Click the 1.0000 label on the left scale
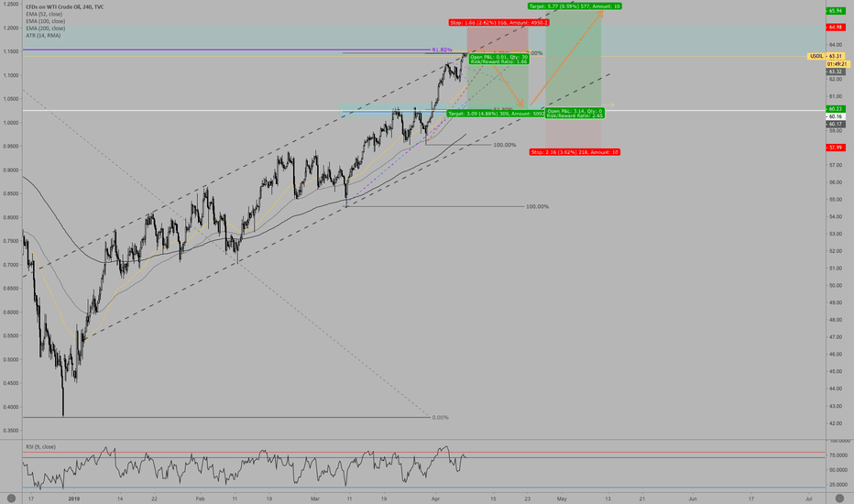The image size is (854, 504). pyautogui.click(x=11, y=123)
